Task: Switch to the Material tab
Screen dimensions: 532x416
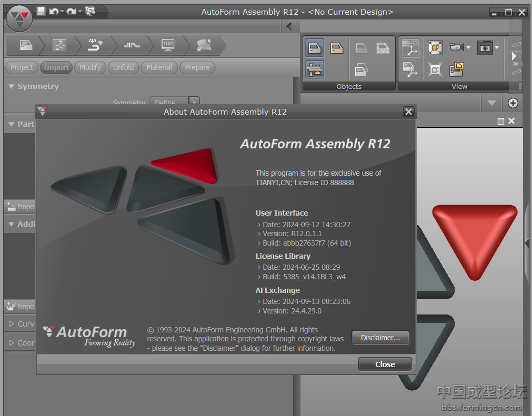Action: (x=159, y=67)
